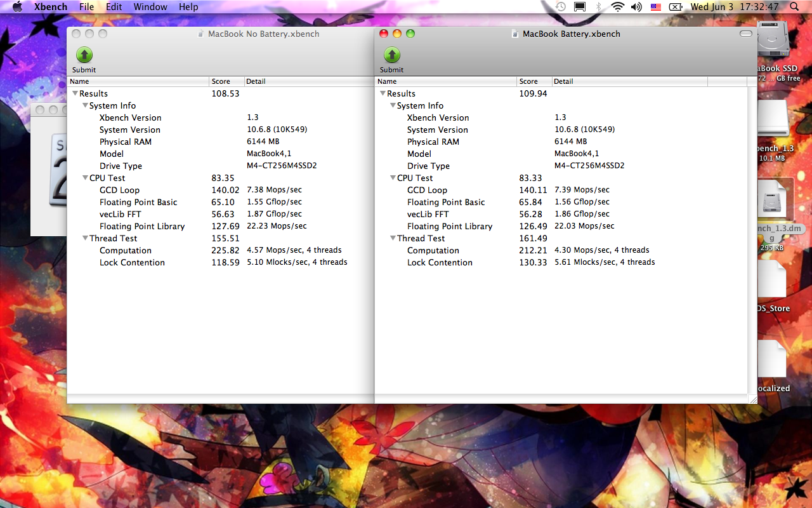The height and width of the screenshot is (508, 812).
Task: Click Name column header in No Battery window
Action: pos(138,81)
